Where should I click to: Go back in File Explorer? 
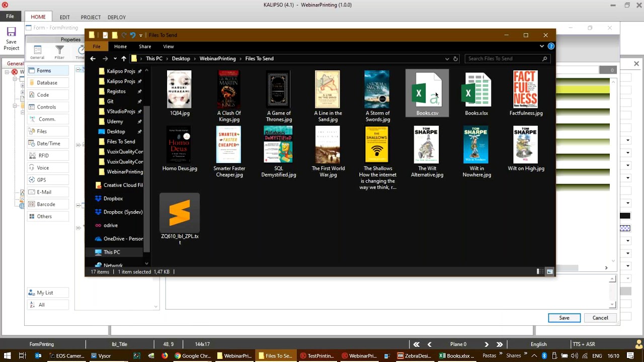click(x=93, y=59)
